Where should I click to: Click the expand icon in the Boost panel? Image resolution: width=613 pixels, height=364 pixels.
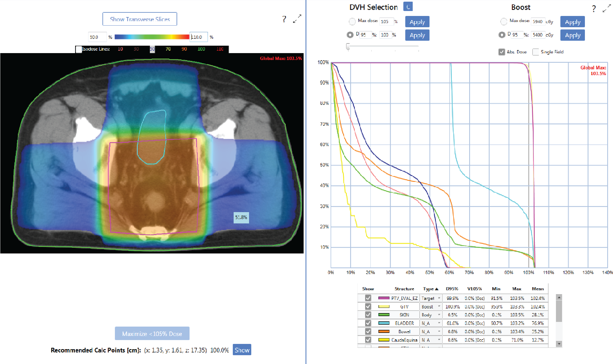607,9
